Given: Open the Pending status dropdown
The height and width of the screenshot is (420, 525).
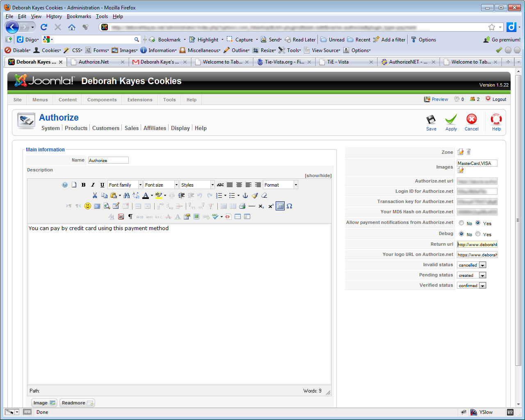Looking at the screenshot, I should pyautogui.click(x=472, y=275).
